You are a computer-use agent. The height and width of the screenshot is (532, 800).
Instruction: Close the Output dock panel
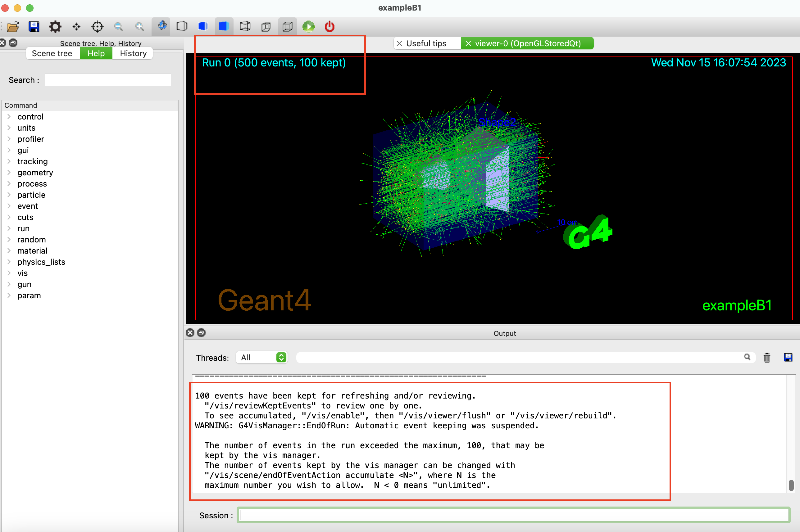click(190, 332)
